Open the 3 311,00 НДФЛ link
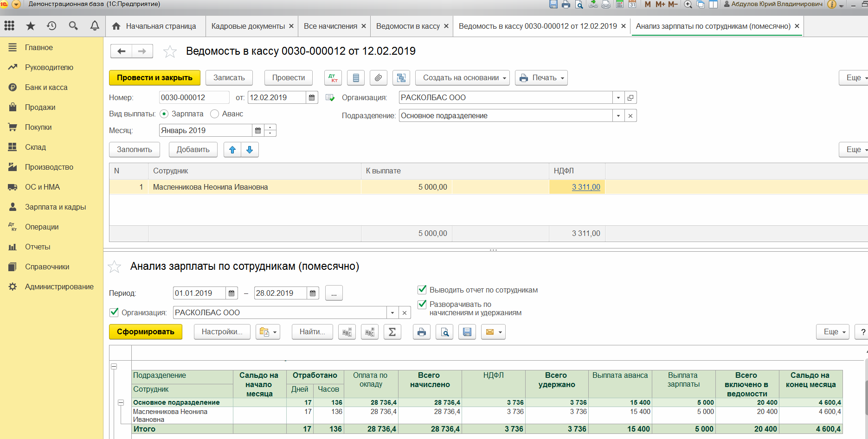Screen dimensions: 868x439 (x=585, y=187)
